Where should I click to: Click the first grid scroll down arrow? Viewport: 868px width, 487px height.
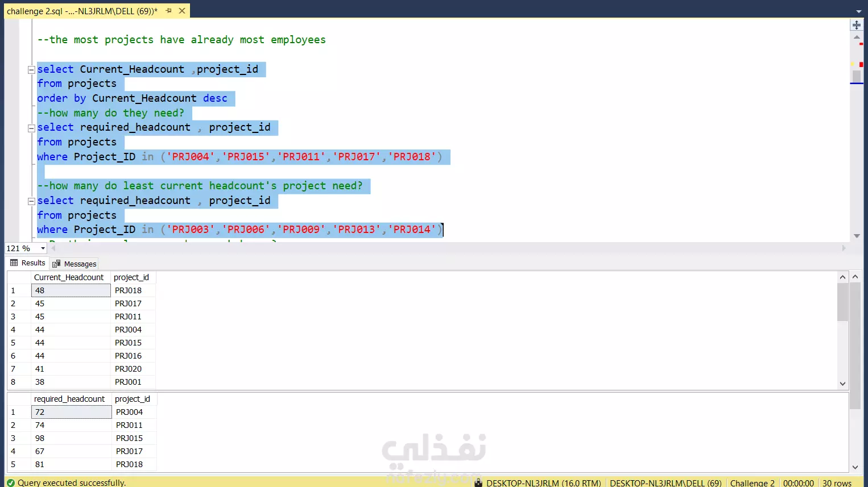click(842, 384)
